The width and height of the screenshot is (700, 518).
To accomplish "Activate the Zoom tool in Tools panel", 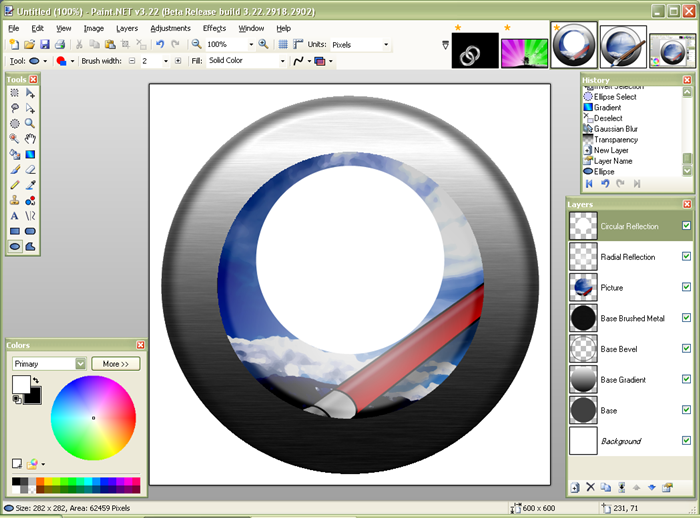I will tap(30, 124).
